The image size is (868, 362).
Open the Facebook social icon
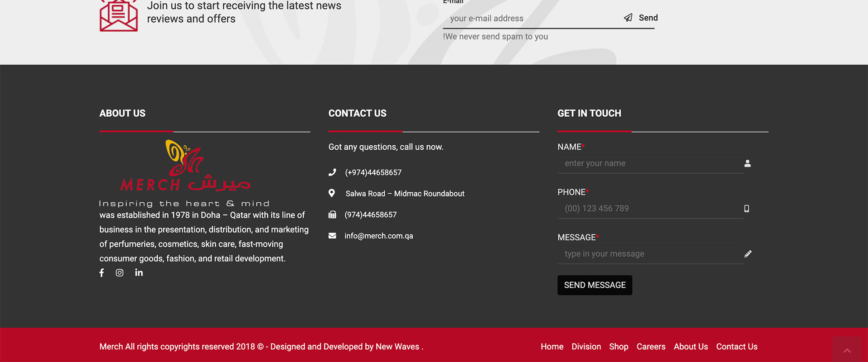[x=102, y=273]
